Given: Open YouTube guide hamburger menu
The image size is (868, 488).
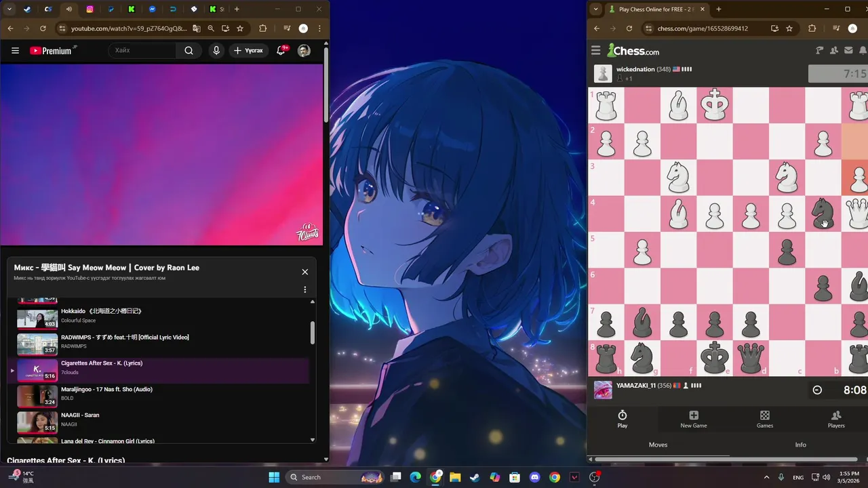Looking at the screenshot, I should (x=15, y=50).
